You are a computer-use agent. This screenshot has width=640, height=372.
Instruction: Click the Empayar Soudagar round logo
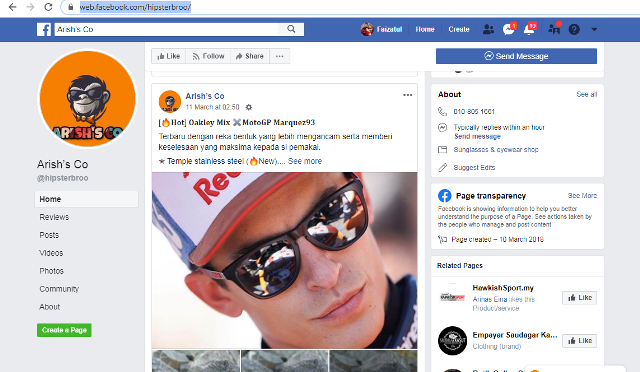coord(452,341)
